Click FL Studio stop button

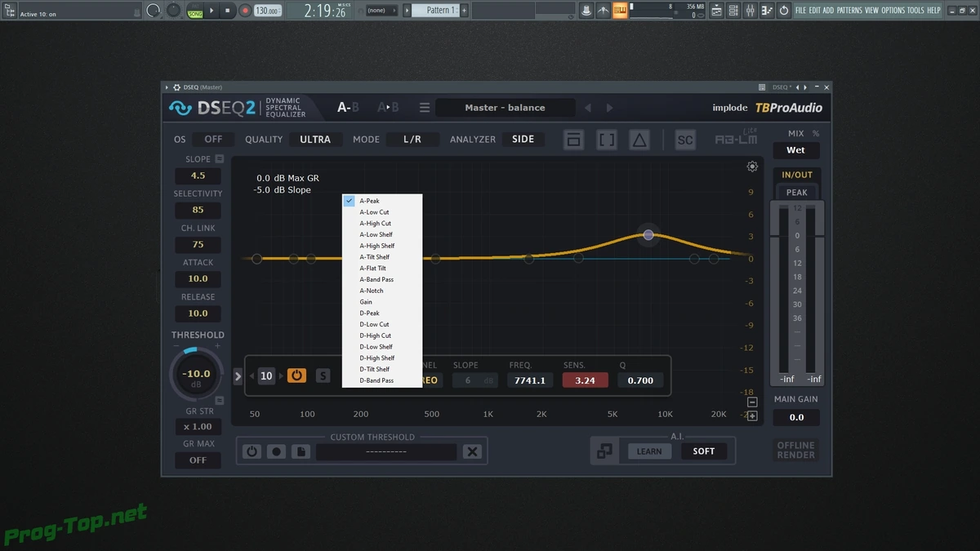point(228,11)
